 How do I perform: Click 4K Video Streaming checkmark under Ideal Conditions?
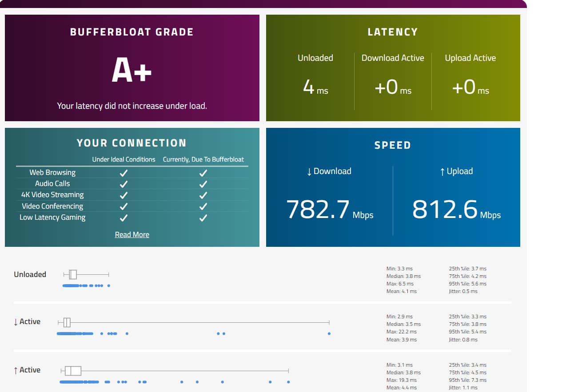tap(124, 195)
